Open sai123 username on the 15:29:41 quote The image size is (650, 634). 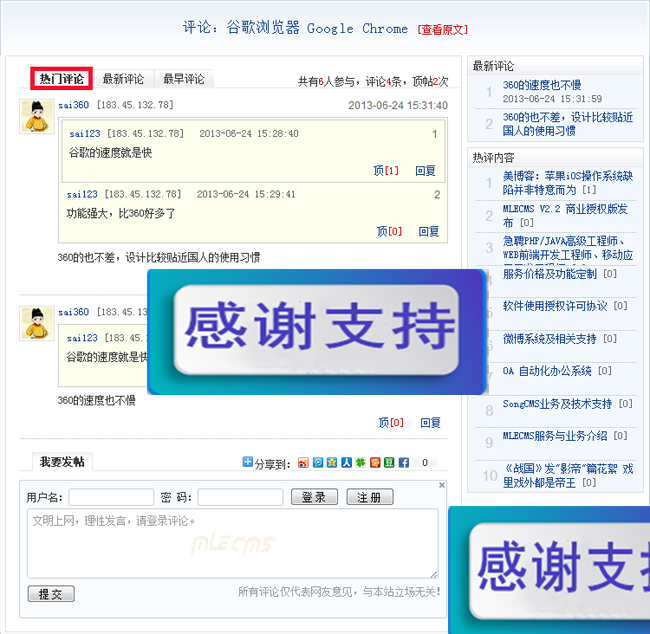point(82,194)
